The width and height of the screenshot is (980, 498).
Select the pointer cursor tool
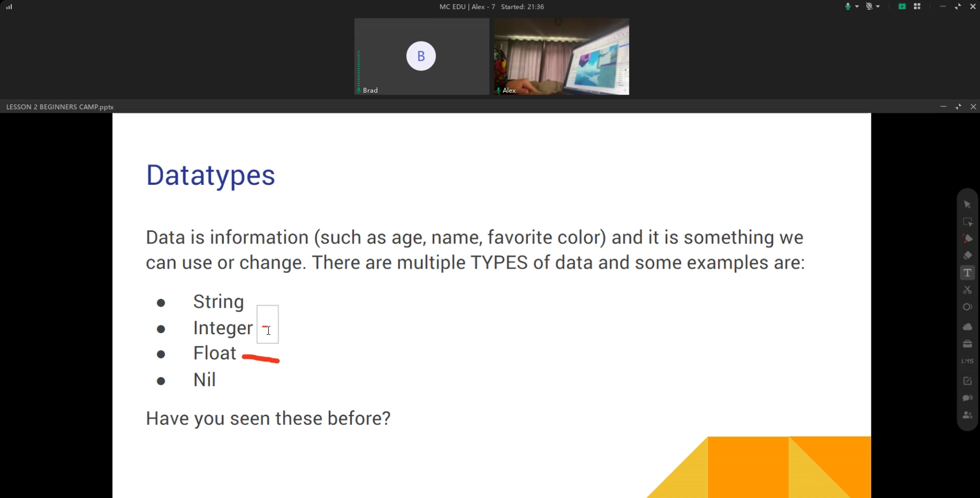[x=967, y=205]
